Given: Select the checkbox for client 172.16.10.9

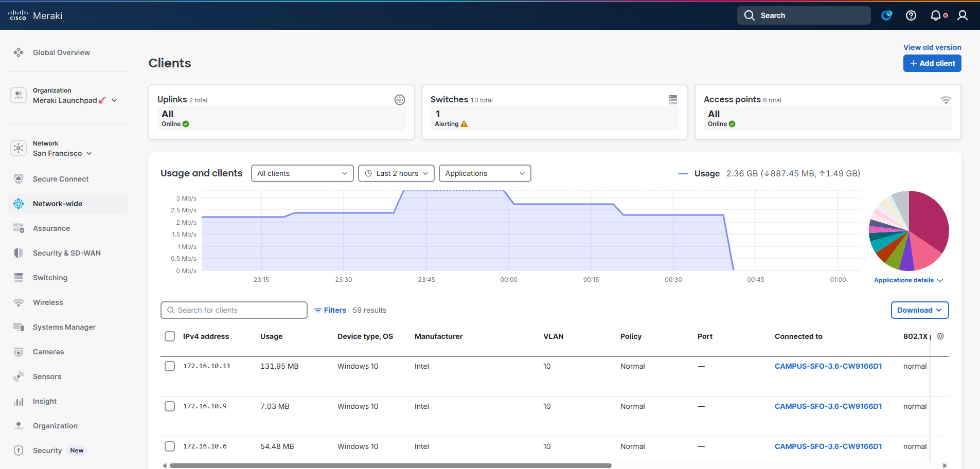Looking at the screenshot, I should pyautogui.click(x=170, y=406).
